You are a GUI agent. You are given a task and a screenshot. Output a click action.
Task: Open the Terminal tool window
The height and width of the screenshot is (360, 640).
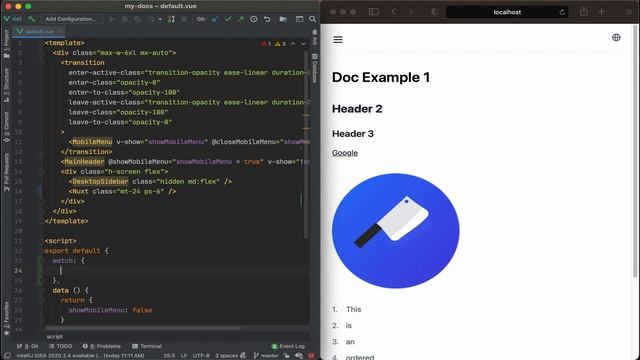(147, 346)
